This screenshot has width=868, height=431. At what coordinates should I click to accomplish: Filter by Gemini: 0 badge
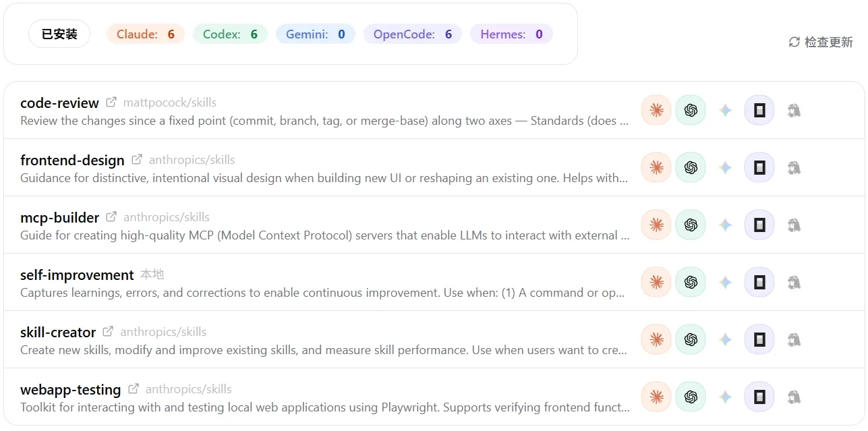point(316,34)
